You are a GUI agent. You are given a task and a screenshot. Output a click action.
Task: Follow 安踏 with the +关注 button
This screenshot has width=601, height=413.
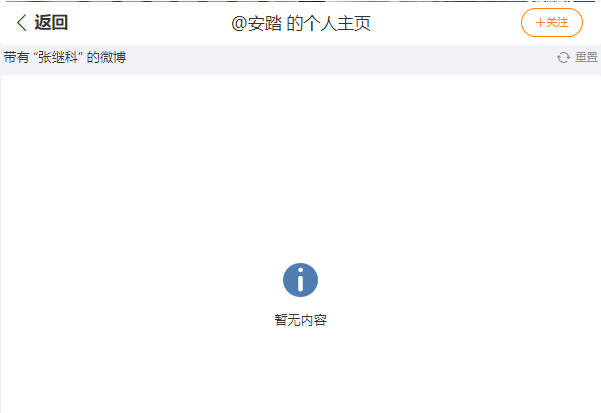coord(552,23)
